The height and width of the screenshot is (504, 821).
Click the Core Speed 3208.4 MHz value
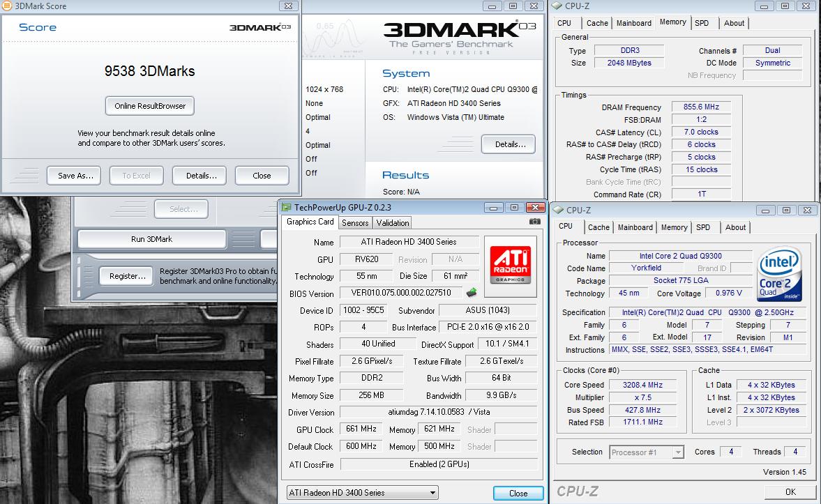642,385
